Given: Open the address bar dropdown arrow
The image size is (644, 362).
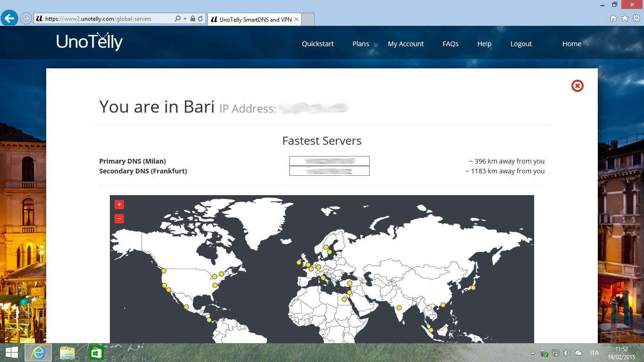Looking at the screenshot, I should 184,19.
